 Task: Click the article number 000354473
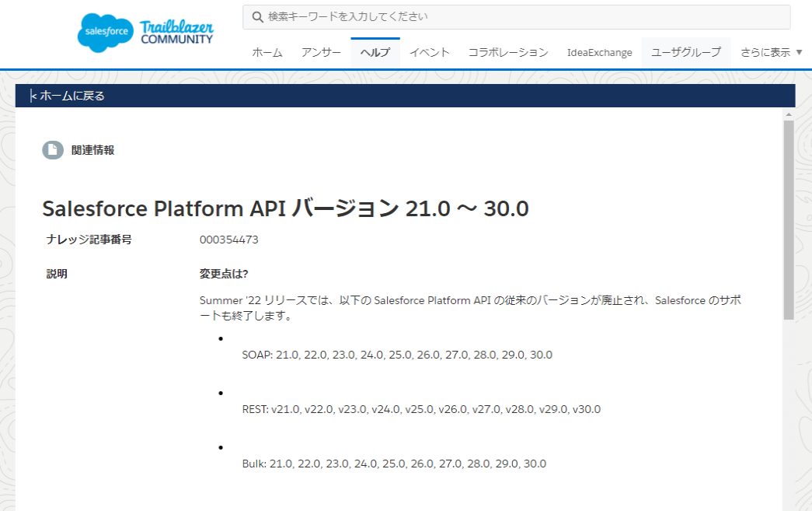pyautogui.click(x=229, y=240)
